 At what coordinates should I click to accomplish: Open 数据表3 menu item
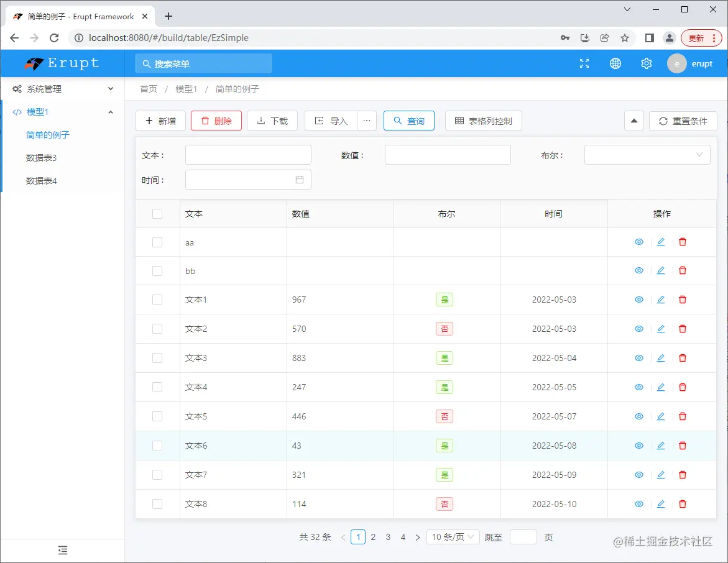(41, 158)
